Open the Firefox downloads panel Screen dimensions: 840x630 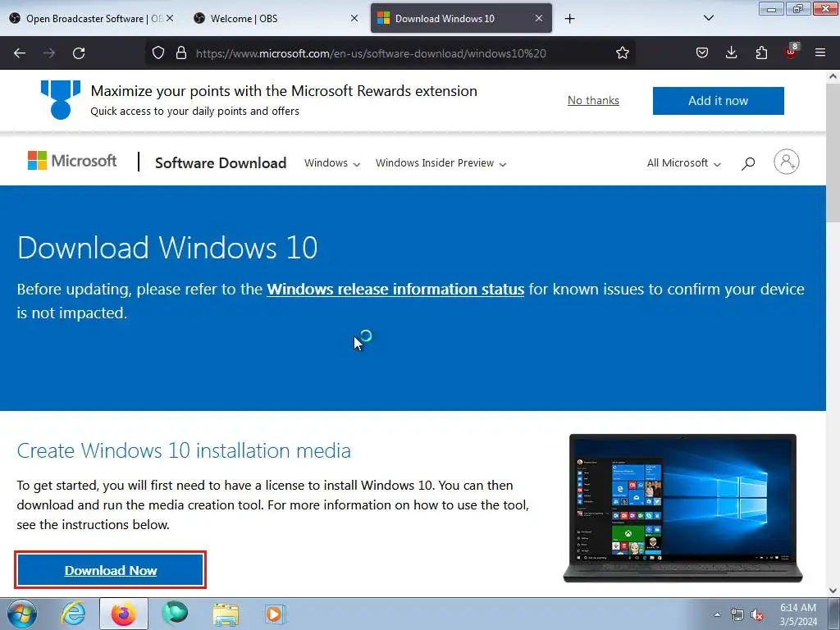pyautogui.click(x=731, y=52)
